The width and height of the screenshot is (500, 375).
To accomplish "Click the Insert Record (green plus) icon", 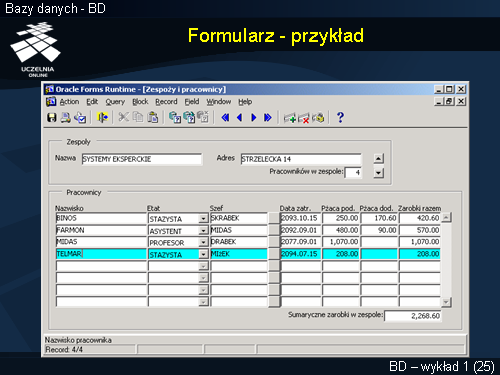I will pos(289,118).
